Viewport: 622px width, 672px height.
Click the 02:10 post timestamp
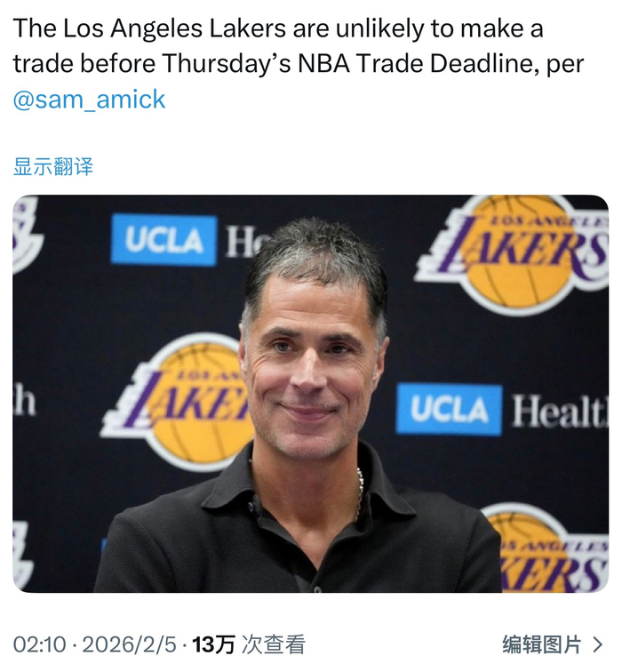tap(39, 644)
